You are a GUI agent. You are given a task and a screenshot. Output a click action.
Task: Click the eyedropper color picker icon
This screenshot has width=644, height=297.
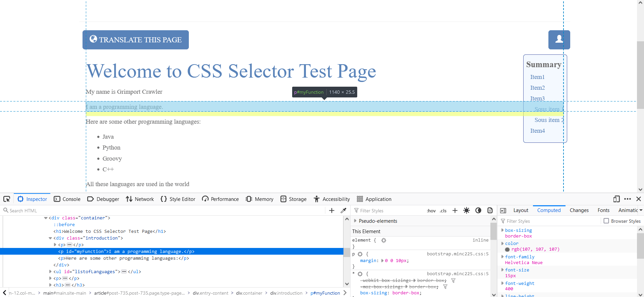pos(343,210)
